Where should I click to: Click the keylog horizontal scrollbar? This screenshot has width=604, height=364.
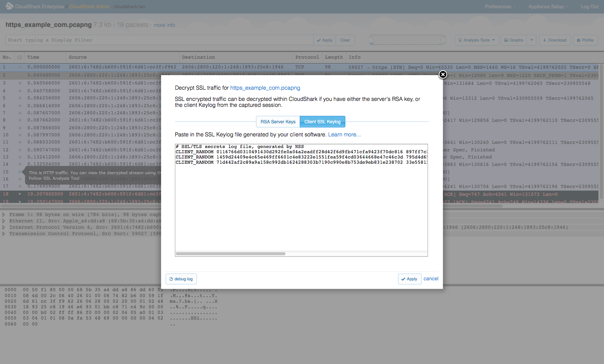click(x=231, y=254)
